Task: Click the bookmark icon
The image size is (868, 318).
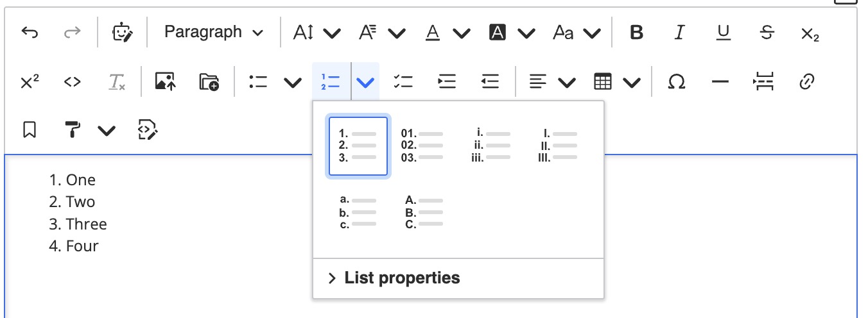Action: 29,131
